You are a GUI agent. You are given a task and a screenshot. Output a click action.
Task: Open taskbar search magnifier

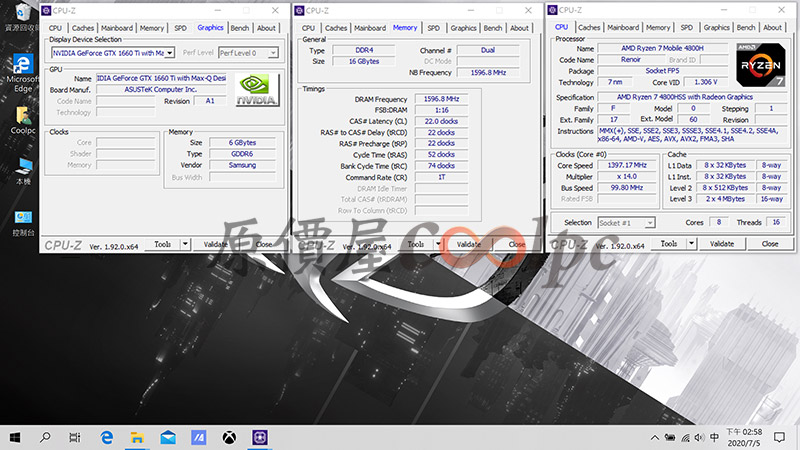coord(45,437)
